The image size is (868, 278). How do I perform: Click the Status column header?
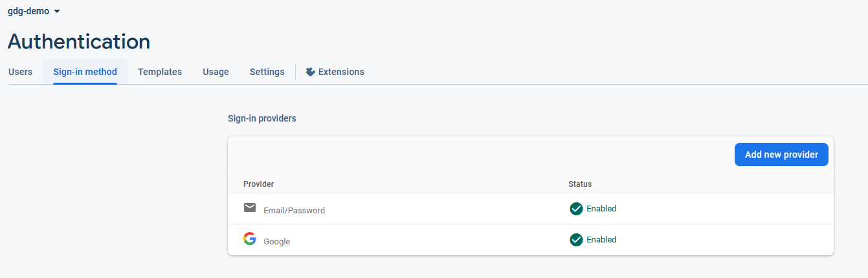(580, 184)
